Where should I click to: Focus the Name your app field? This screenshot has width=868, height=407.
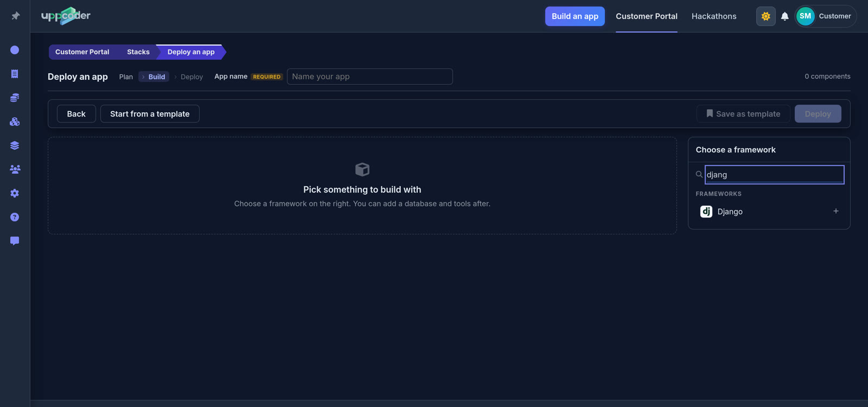coord(369,77)
